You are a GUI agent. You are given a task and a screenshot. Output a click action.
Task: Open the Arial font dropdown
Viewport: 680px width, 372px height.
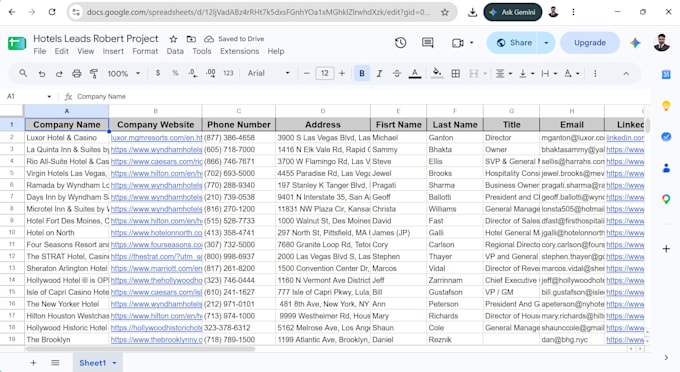(x=269, y=73)
